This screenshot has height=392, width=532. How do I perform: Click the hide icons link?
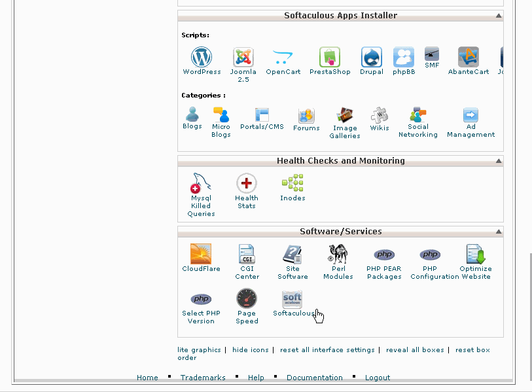click(251, 349)
